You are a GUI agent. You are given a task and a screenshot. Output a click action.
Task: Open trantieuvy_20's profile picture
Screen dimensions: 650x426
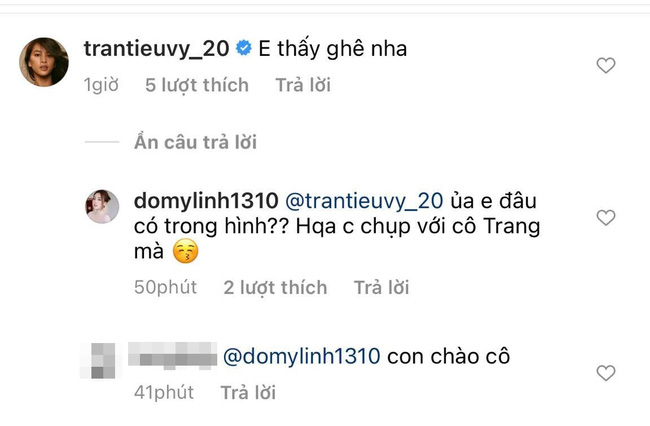(x=44, y=63)
